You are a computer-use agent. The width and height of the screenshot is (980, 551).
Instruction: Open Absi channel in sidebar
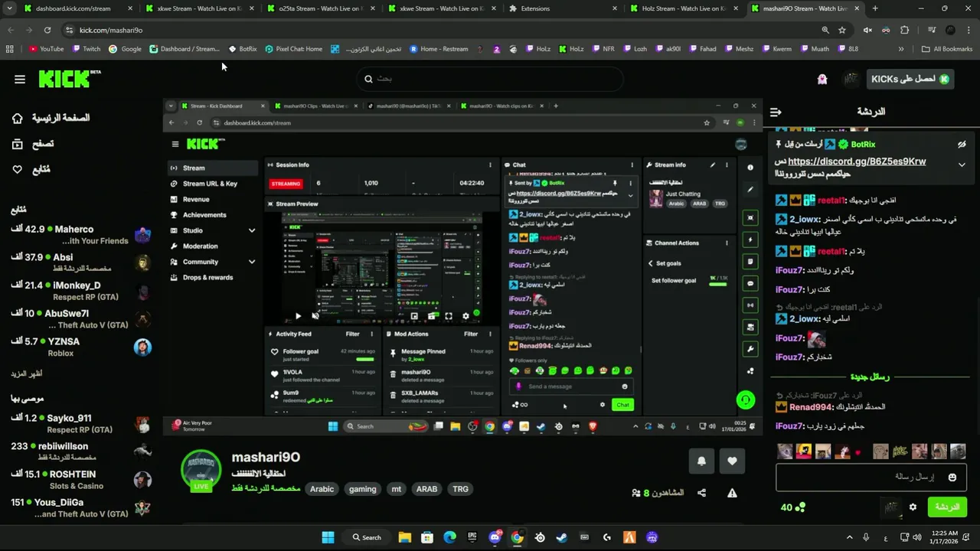pyautogui.click(x=80, y=262)
